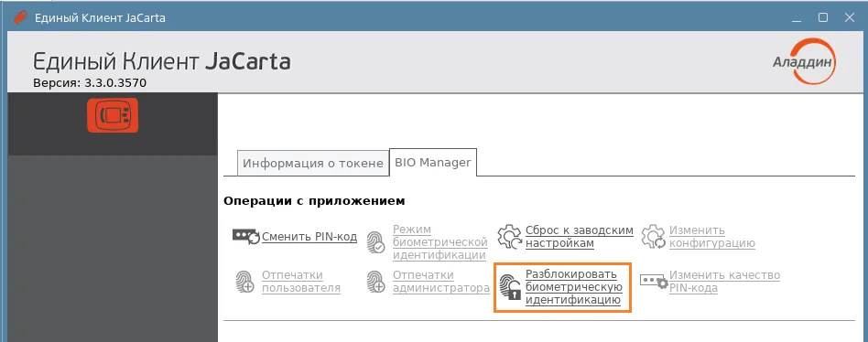The height and width of the screenshot is (342, 868).
Task: Open Разблокировать биометрическую идентификацию link
Action: tap(574, 287)
